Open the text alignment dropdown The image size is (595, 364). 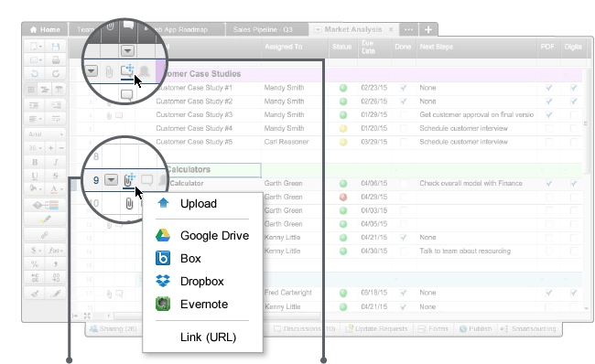pos(35,119)
